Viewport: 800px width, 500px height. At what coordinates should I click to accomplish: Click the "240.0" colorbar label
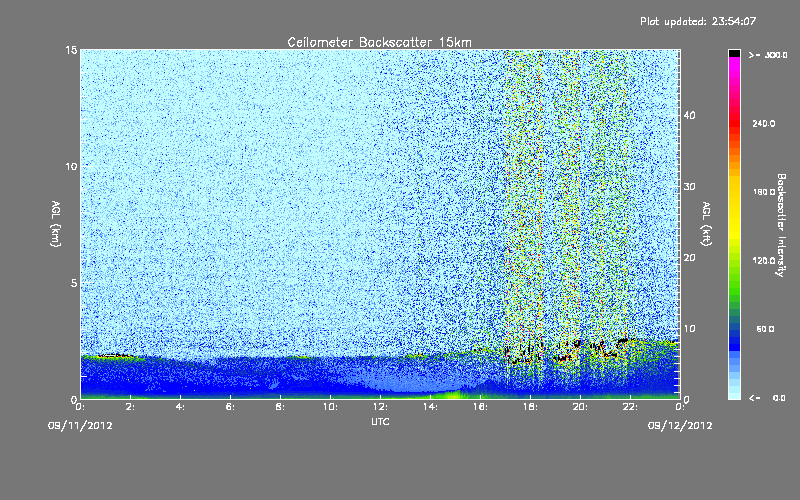(x=764, y=123)
